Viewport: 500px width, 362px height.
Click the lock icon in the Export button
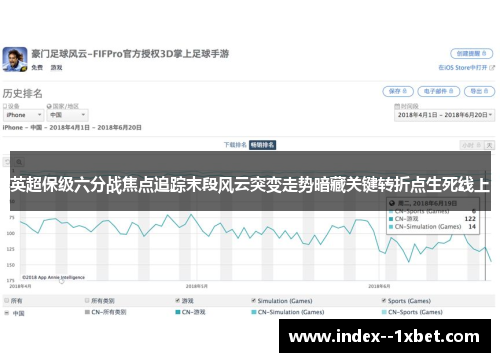click(486, 91)
